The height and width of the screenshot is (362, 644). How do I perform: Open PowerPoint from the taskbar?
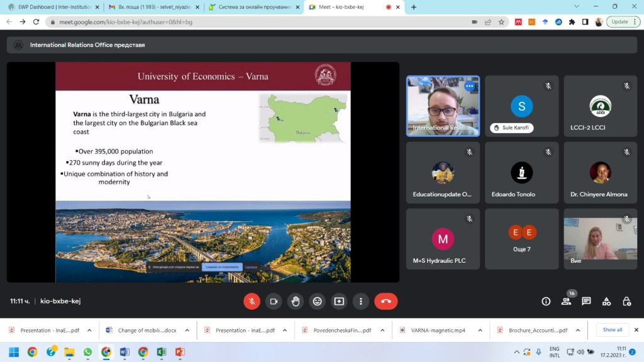tap(180, 352)
